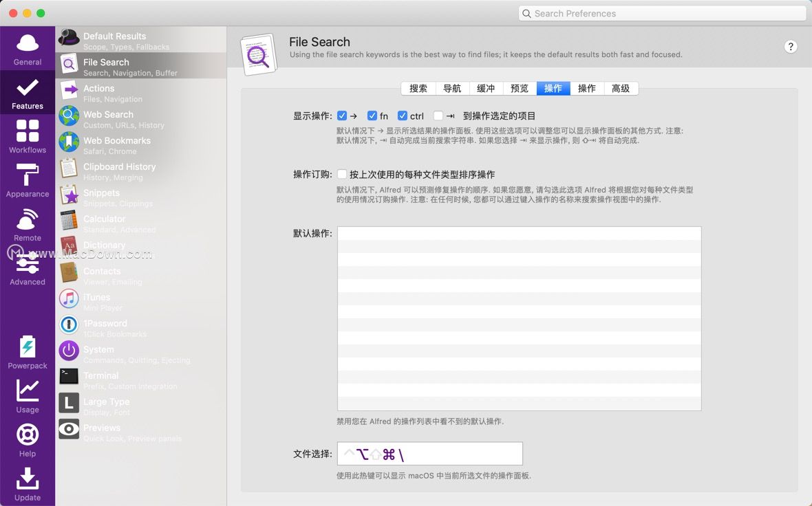Image resolution: width=812 pixels, height=506 pixels.
Task: Open the Workflows section
Action: point(28,137)
